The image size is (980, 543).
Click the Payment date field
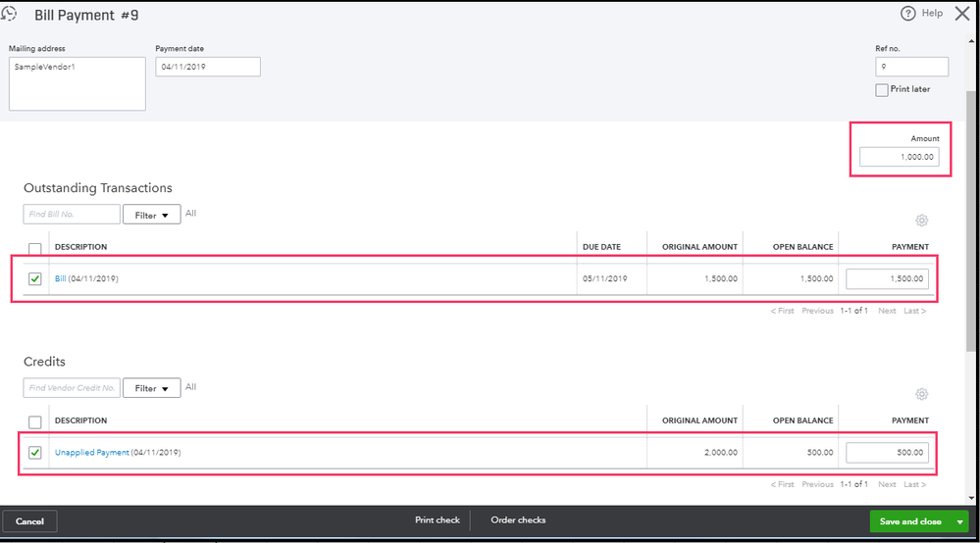click(x=208, y=67)
